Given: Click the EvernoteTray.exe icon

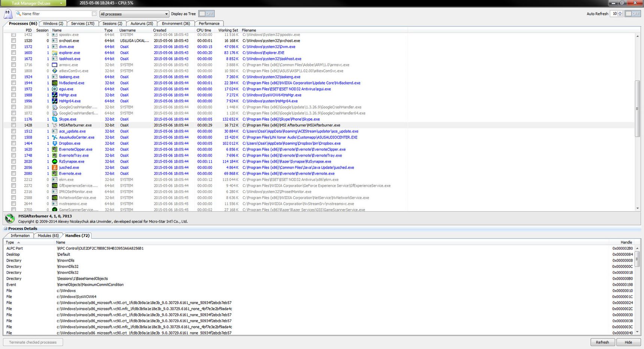Looking at the screenshot, I should click(x=55, y=155).
